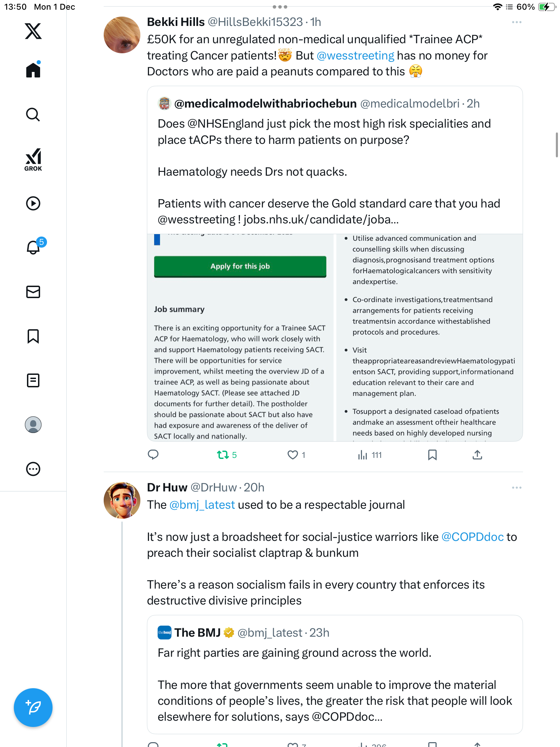
Task: Open the profile page from sidebar
Action: tap(33, 425)
